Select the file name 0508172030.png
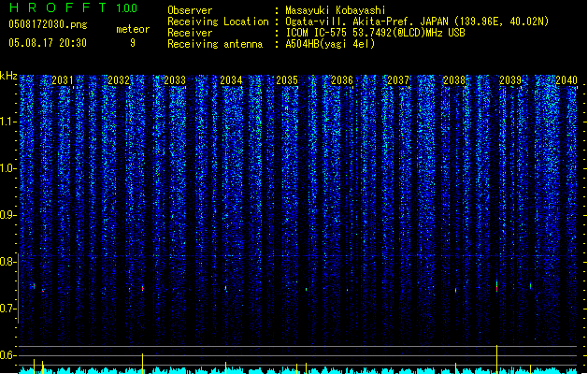 (x=48, y=24)
